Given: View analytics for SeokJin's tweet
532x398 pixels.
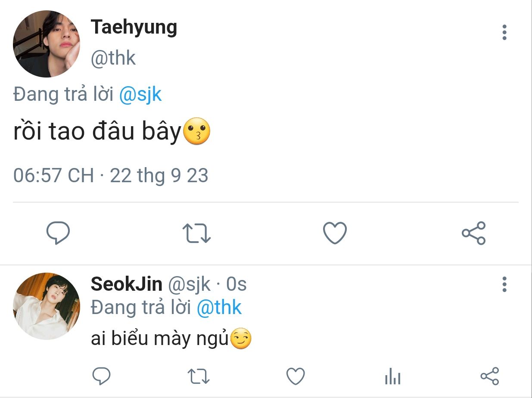Looking at the screenshot, I should pos(392,377).
